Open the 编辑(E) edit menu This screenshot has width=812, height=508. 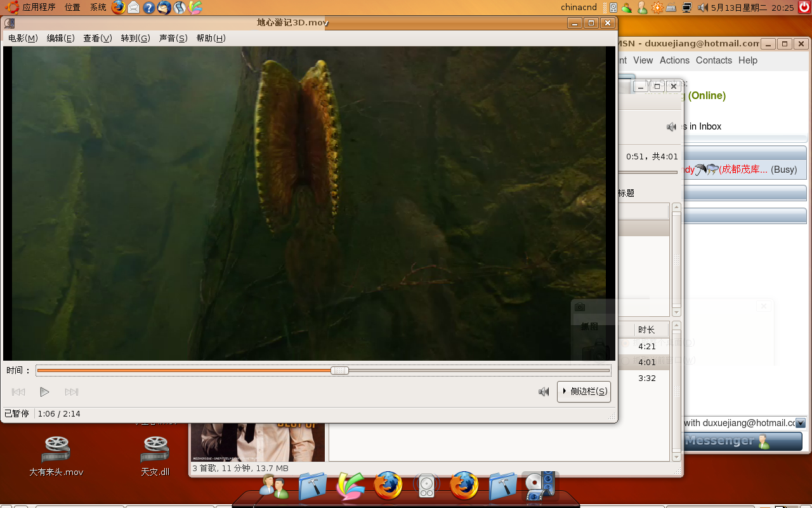point(61,38)
